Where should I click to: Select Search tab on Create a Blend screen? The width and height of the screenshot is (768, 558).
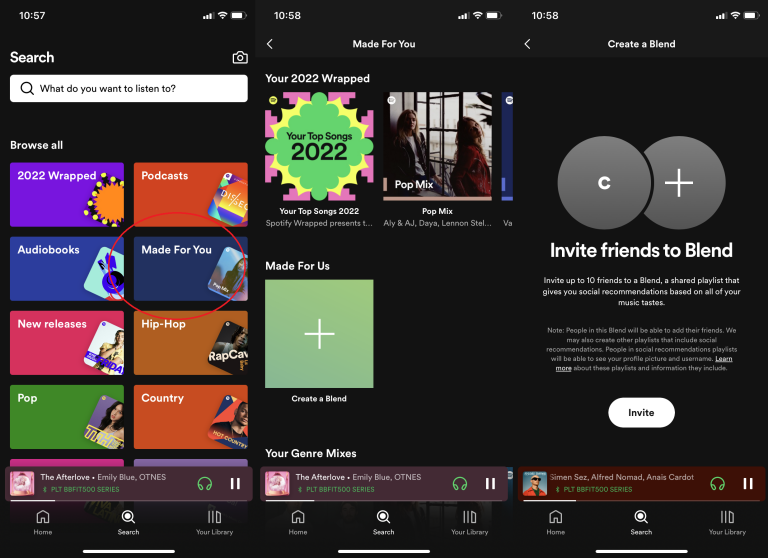[x=641, y=522]
